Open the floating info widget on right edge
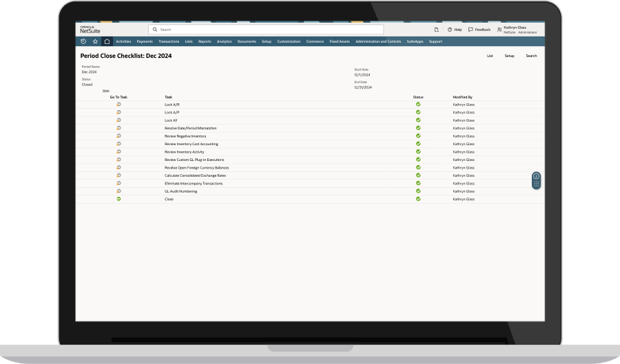The height and width of the screenshot is (364, 620). (x=536, y=180)
